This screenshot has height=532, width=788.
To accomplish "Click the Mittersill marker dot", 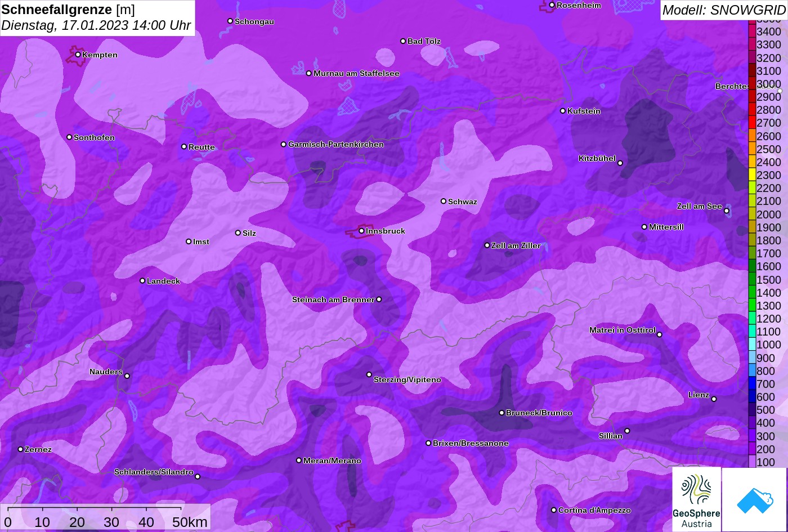I will (x=644, y=227).
